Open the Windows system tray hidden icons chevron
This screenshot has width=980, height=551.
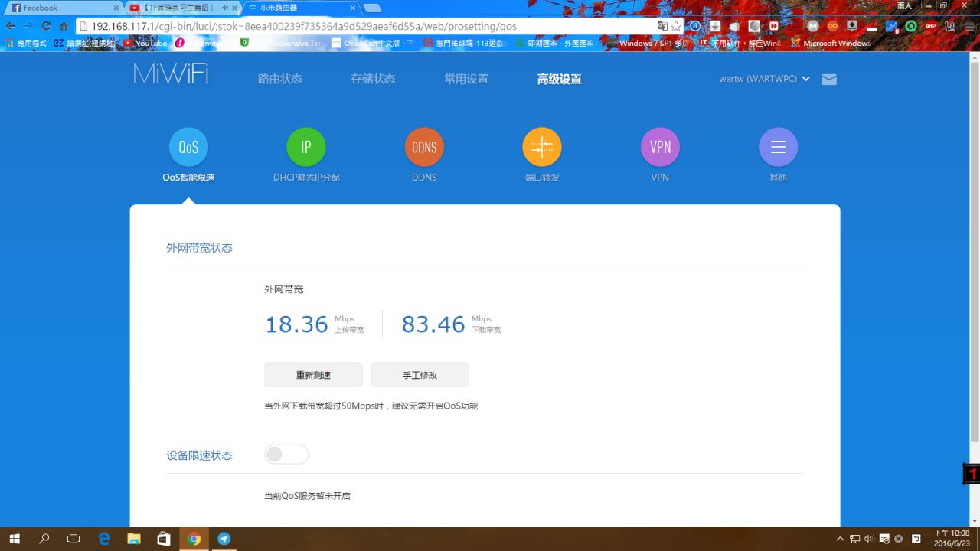point(840,539)
